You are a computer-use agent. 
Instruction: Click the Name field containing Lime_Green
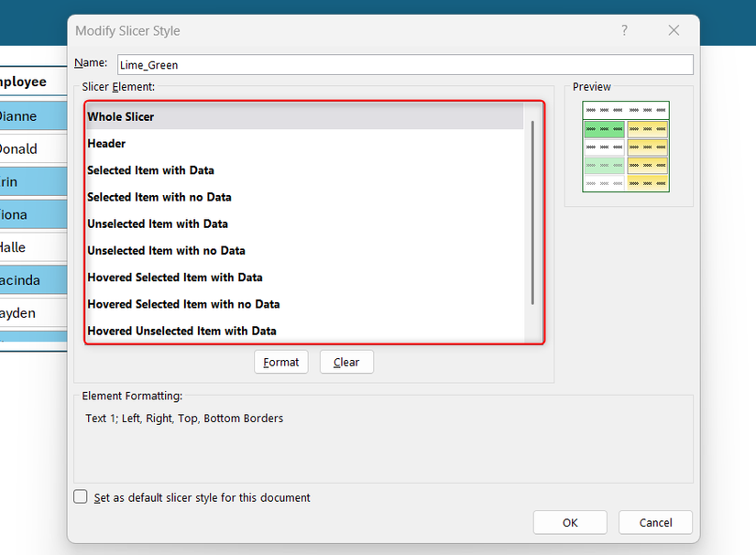[x=403, y=64]
